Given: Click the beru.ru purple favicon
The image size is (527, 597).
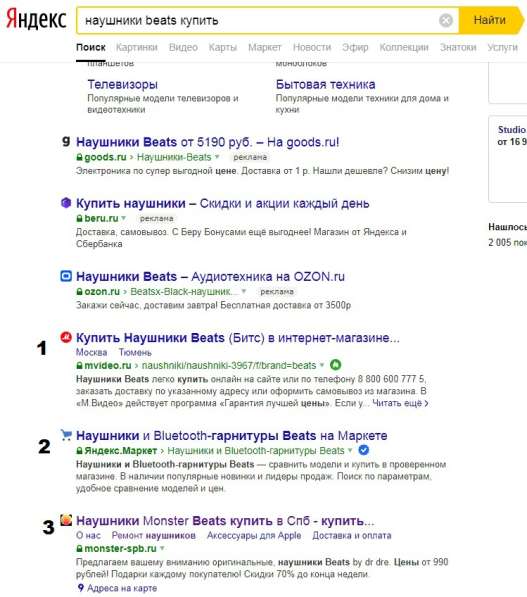Looking at the screenshot, I should 66,203.
